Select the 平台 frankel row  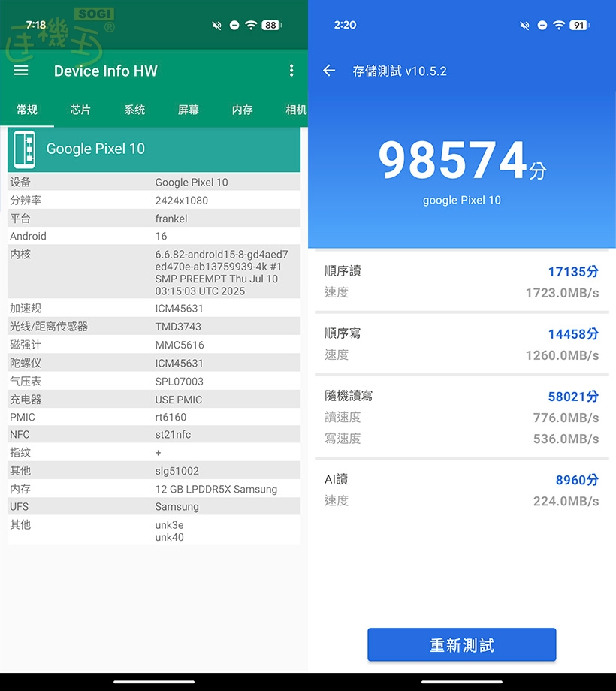tap(154, 218)
